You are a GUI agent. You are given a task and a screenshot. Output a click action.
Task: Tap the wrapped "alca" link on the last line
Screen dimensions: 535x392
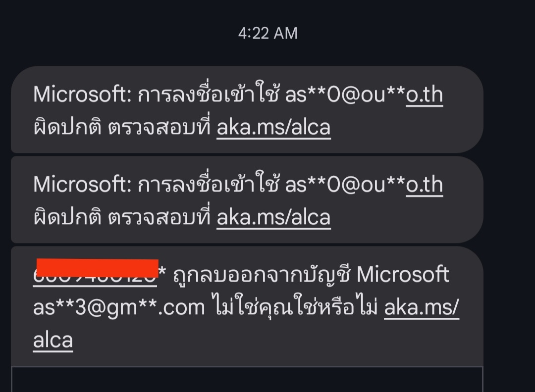tap(53, 340)
